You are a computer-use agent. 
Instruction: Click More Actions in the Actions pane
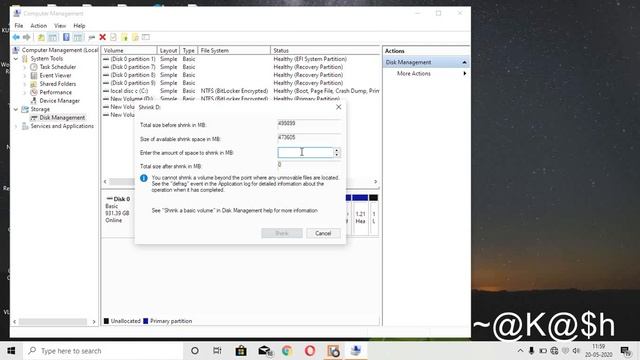pos(413,73)
